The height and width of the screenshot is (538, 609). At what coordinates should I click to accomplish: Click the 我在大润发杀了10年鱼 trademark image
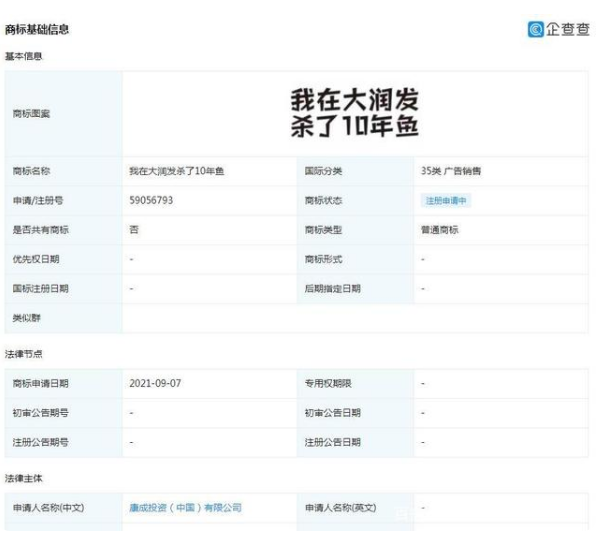[354, 113]
